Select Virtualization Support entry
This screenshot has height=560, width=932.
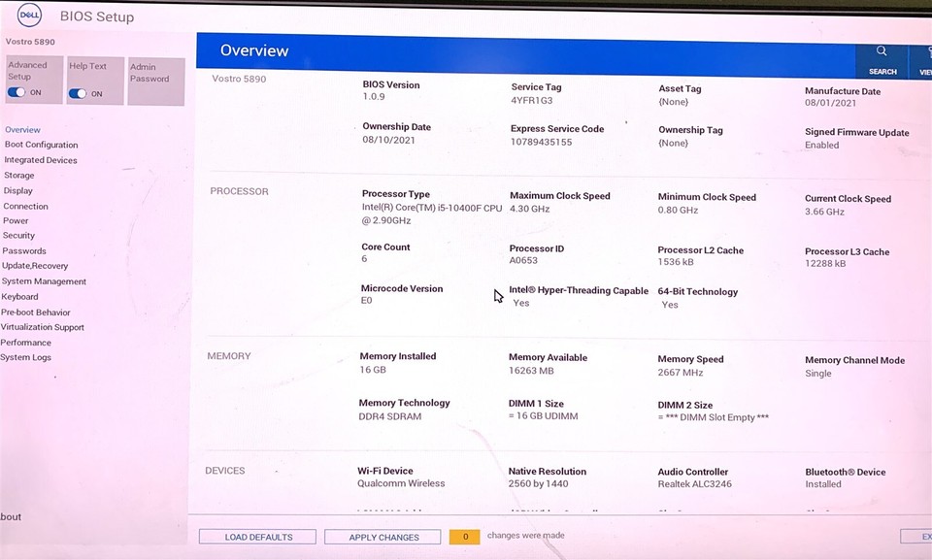[42, 327]
